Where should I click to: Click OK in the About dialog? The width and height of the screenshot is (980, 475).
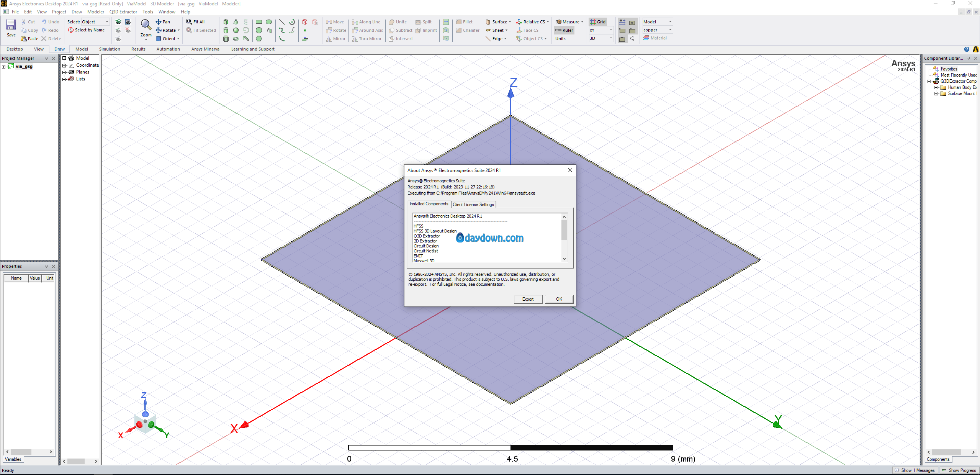[x=559, y=299]
